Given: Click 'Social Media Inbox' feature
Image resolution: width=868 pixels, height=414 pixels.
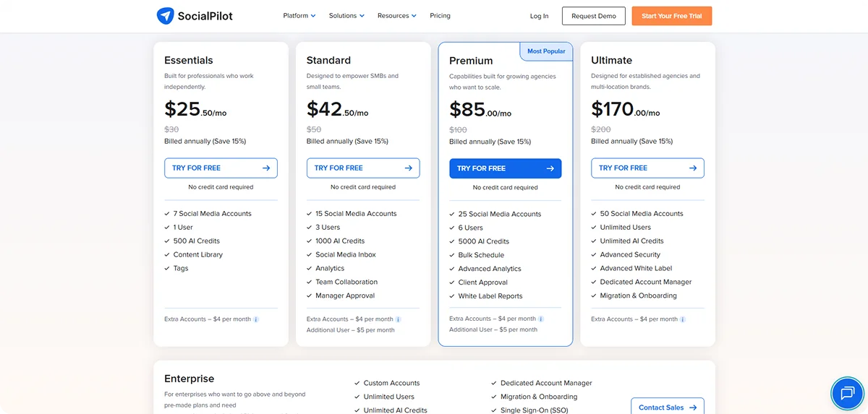Looking at the screenshot, I should point(346,255).
